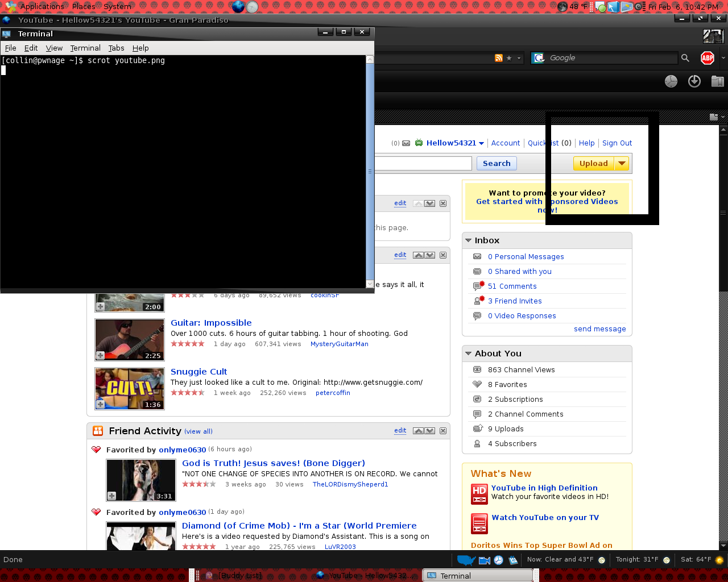Click the US map weather radar icon

(466, 560)
